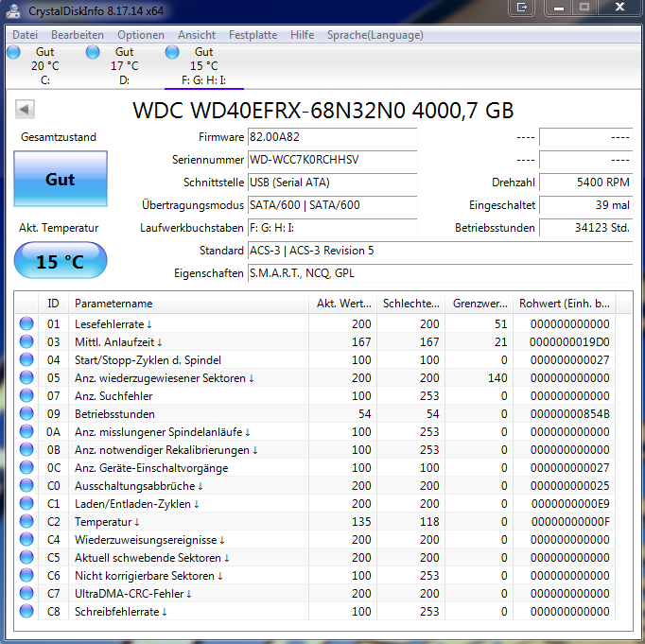This screenshot has height=644, width=645.
Task: Select threshold value 140 in row 05
Action: pos(497,378)
